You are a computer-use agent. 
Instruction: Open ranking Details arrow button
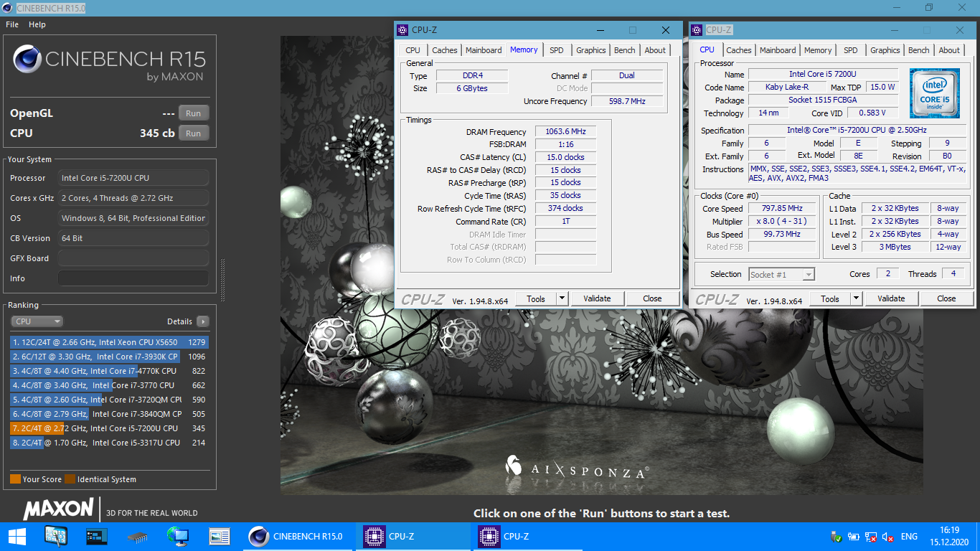click(203, 321)
